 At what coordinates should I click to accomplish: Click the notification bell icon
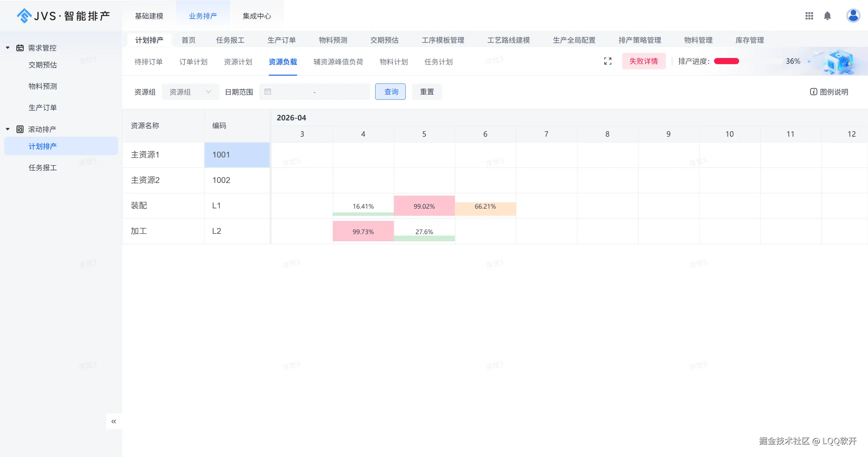coord(827,16)
